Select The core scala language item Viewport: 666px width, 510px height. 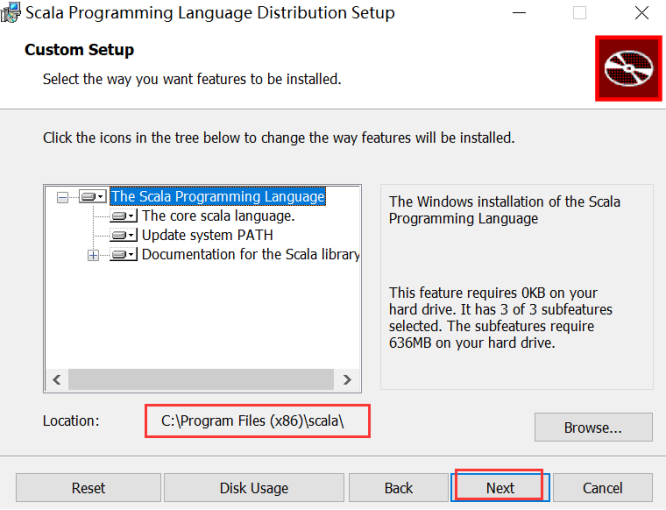218,216
